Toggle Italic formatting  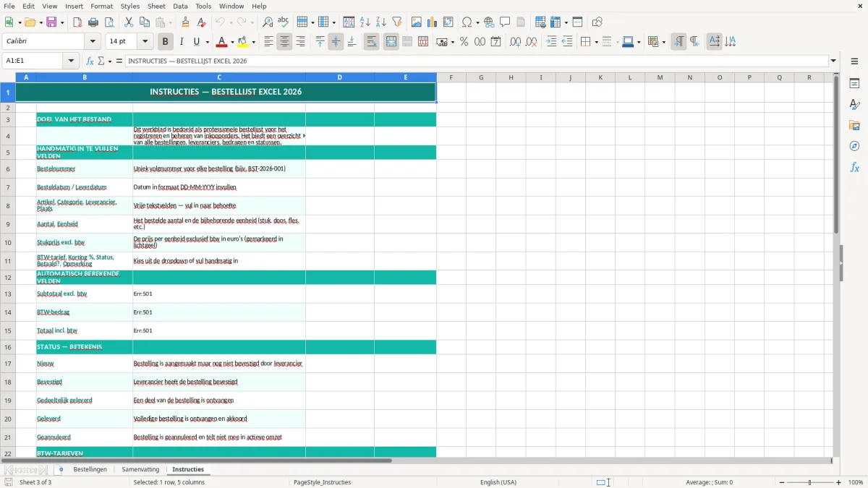point(181,42)
